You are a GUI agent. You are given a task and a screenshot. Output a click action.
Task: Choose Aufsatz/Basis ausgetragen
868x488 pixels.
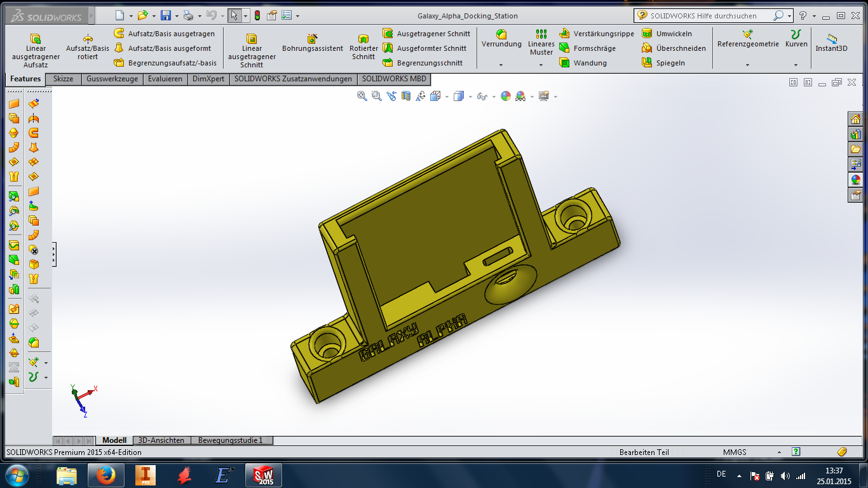point(164,33)
